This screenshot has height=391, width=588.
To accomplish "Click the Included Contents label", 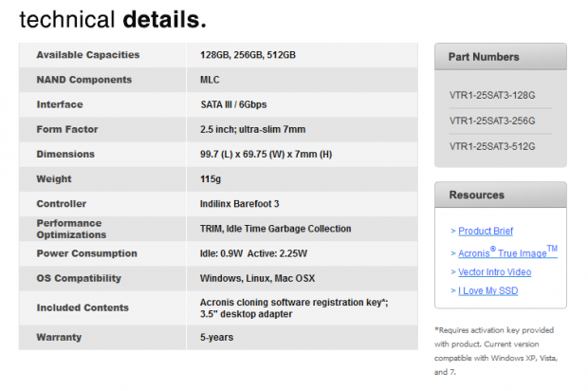I will click(83, 307).
